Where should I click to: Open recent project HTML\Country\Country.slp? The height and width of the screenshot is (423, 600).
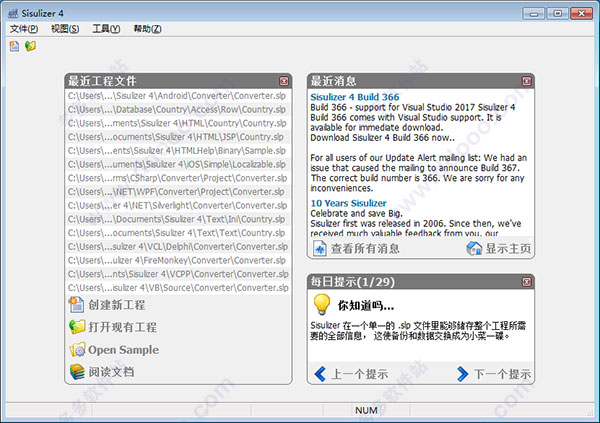click(x=178, y=123)
